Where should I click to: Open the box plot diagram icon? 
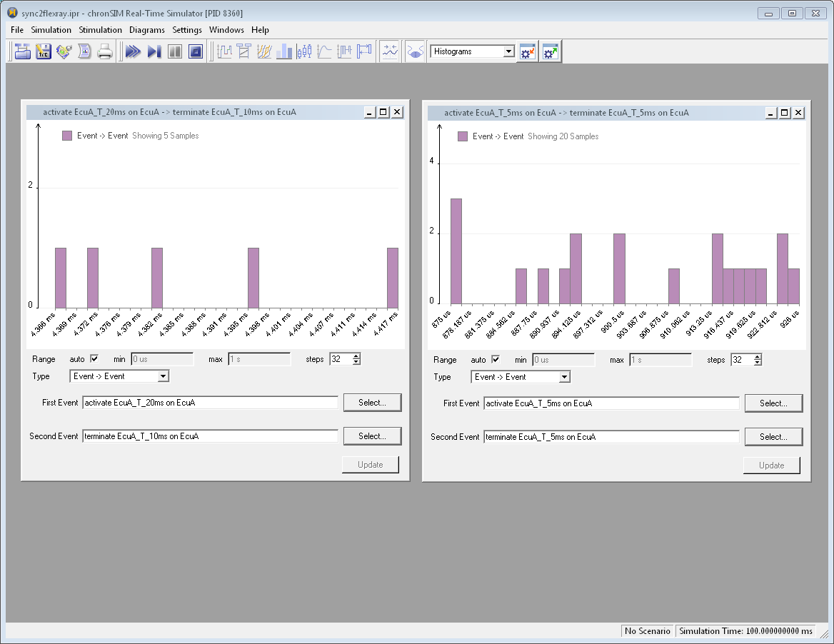[304, 51]
